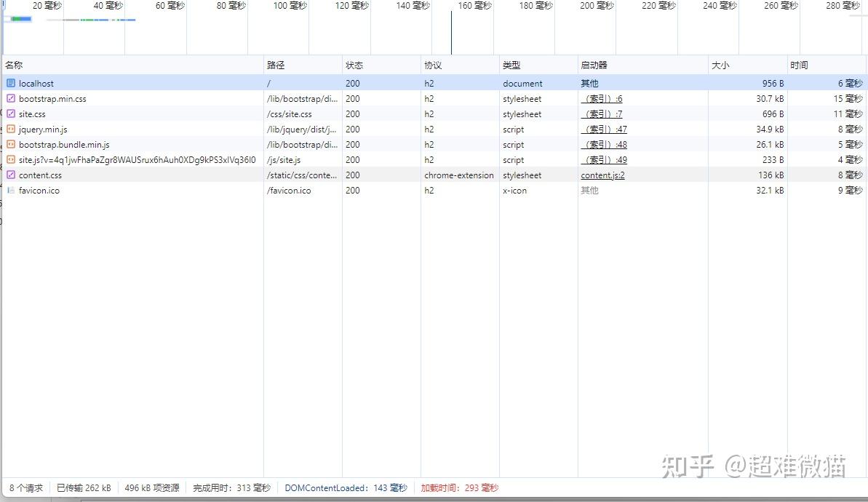Click the document icon beside localhost
This screenshot has width=868, height=502.
pos(9,83)
